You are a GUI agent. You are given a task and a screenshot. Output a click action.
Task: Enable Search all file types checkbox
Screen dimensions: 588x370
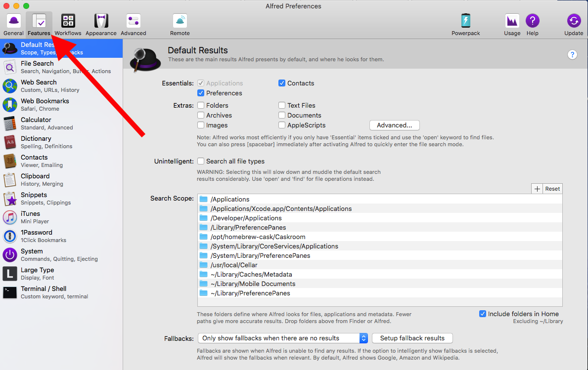coord(201,161)
